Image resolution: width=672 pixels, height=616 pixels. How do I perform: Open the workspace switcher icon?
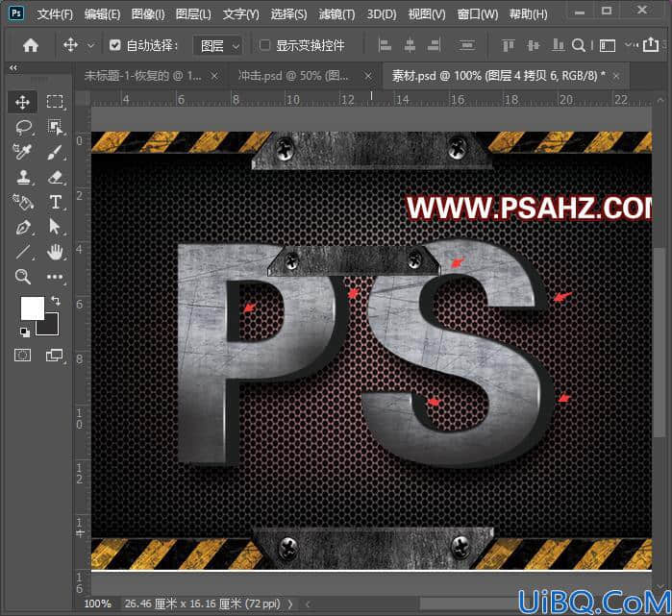pos(608,45)
